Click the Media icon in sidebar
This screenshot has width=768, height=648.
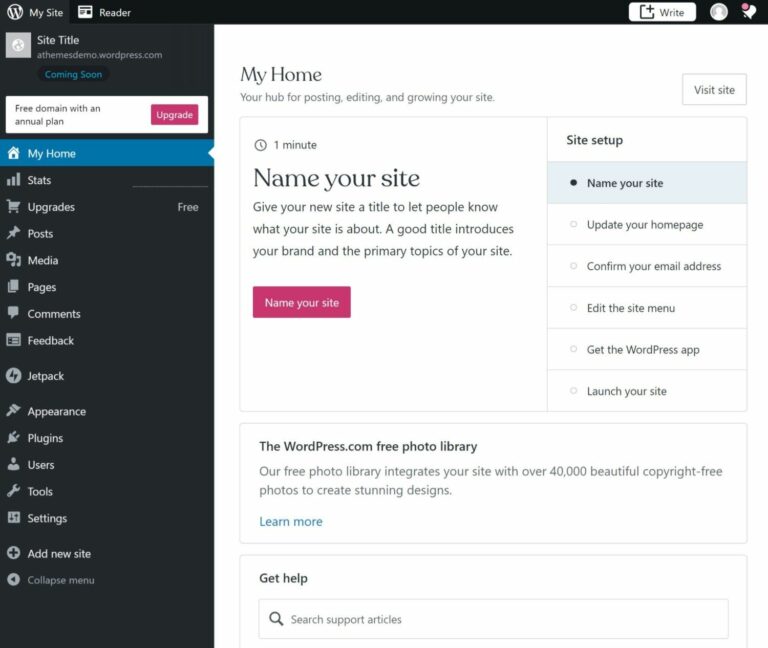point(14,260)
